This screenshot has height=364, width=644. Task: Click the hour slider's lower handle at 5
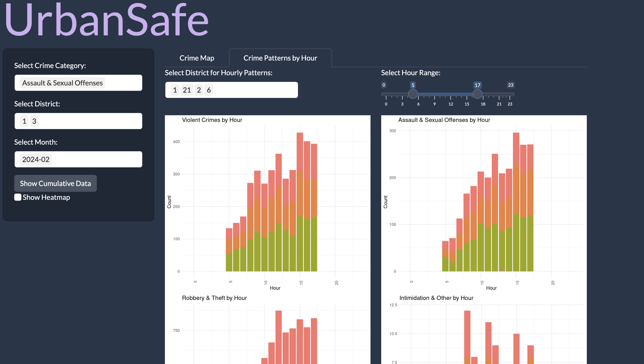[x=413, y=94]
